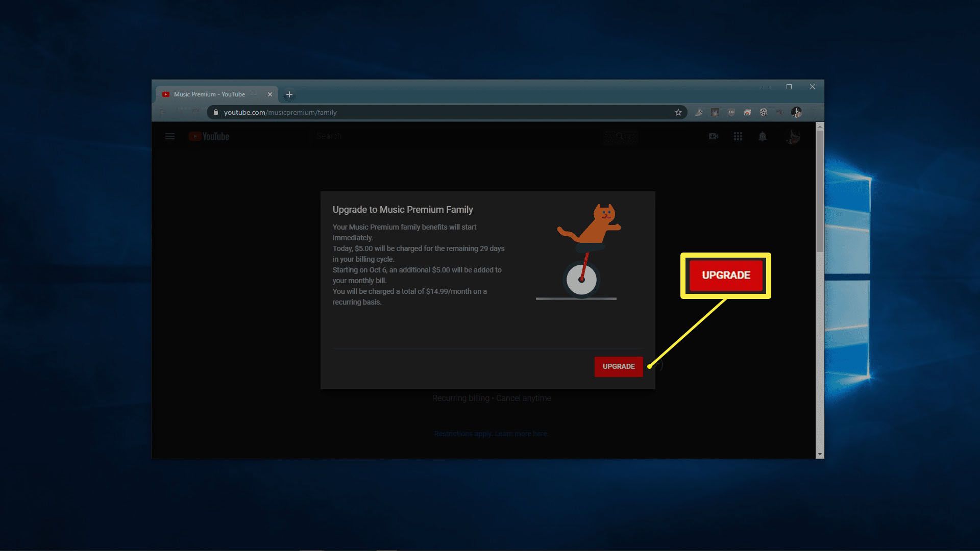This screenshot has height=551, width=980.
Task: Open a new browser tab
Action: pyautogui.click(x=289, y=94)
